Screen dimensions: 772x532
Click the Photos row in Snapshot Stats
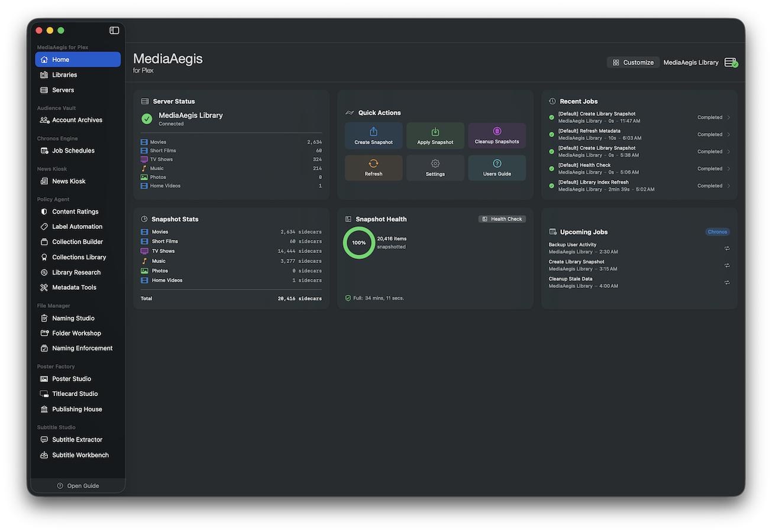(231, 271)
